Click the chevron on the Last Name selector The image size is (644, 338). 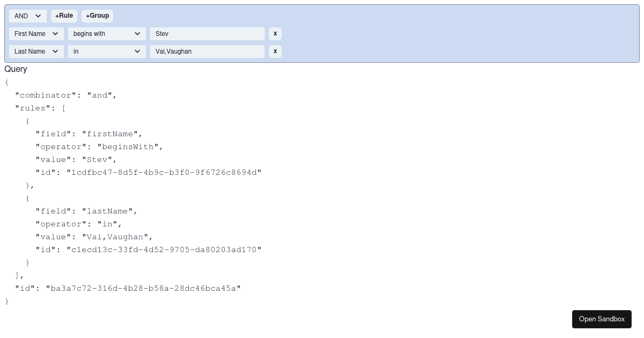(x=55, y=51)
